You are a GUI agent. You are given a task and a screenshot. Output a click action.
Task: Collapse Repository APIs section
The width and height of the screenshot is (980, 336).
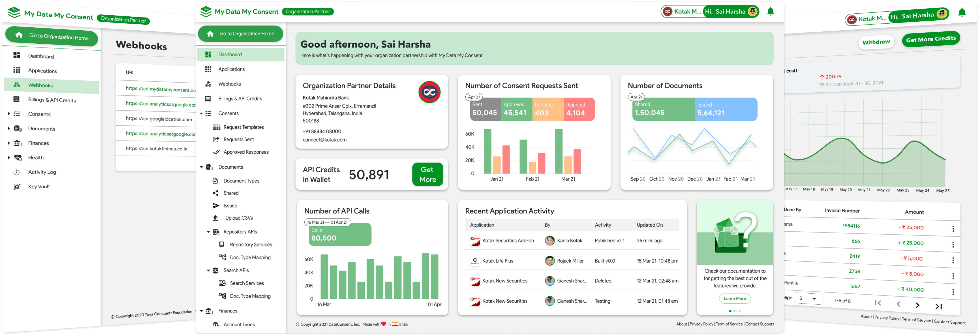(208, 232)
